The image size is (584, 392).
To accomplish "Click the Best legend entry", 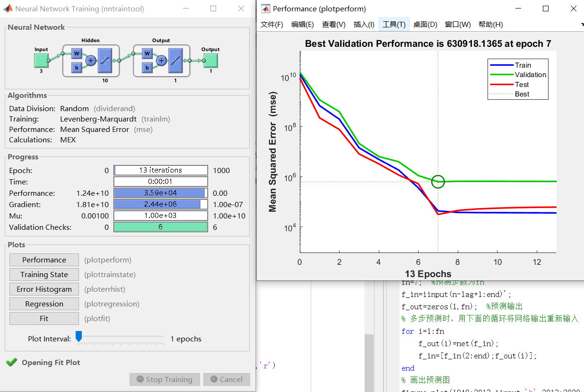I will [x=517, y=94].
